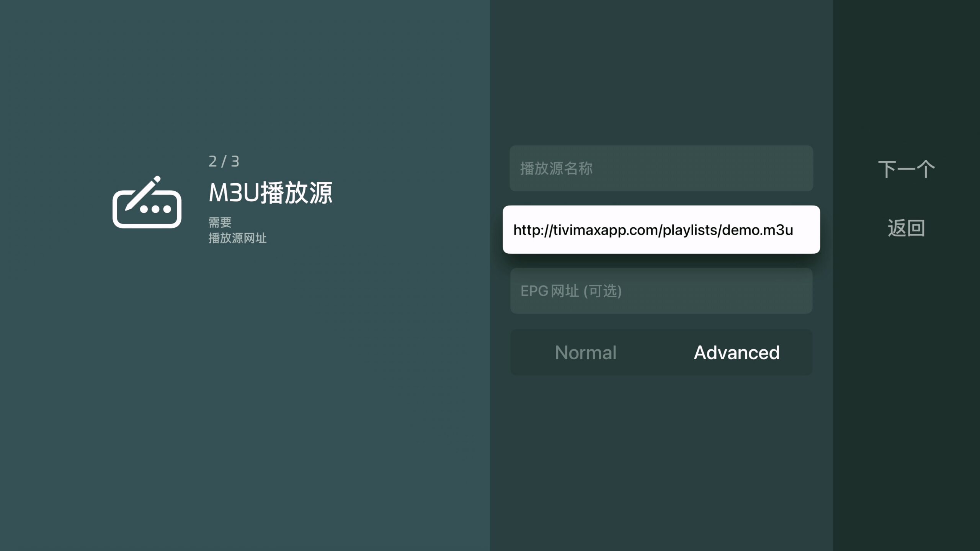
Task: Click the 需要 required label
Action: pos(220,222)
